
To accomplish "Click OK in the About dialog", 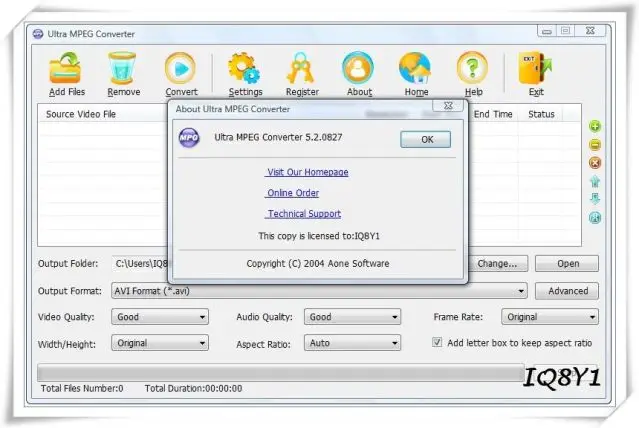I will 425,139.
